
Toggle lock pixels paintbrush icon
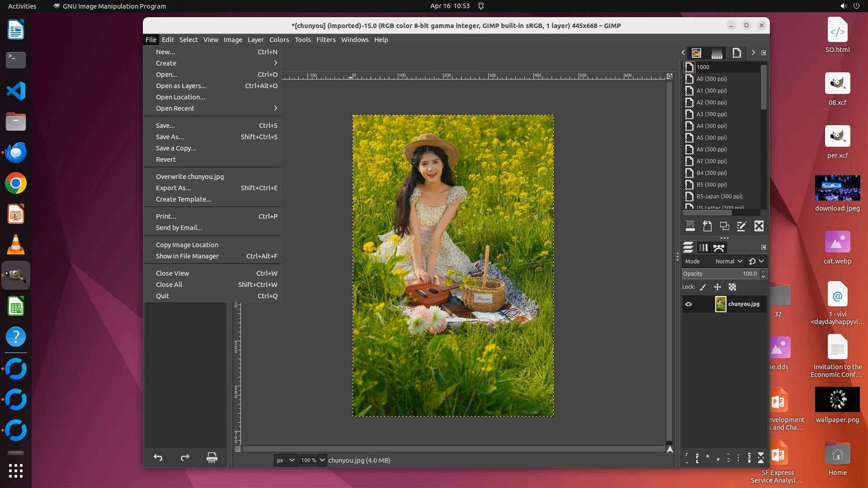coord(703,287)
